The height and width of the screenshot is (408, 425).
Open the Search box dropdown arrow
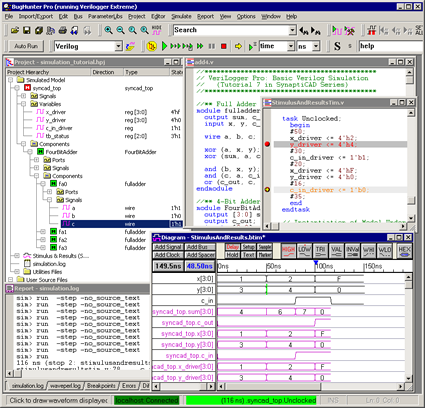(292, 30)
